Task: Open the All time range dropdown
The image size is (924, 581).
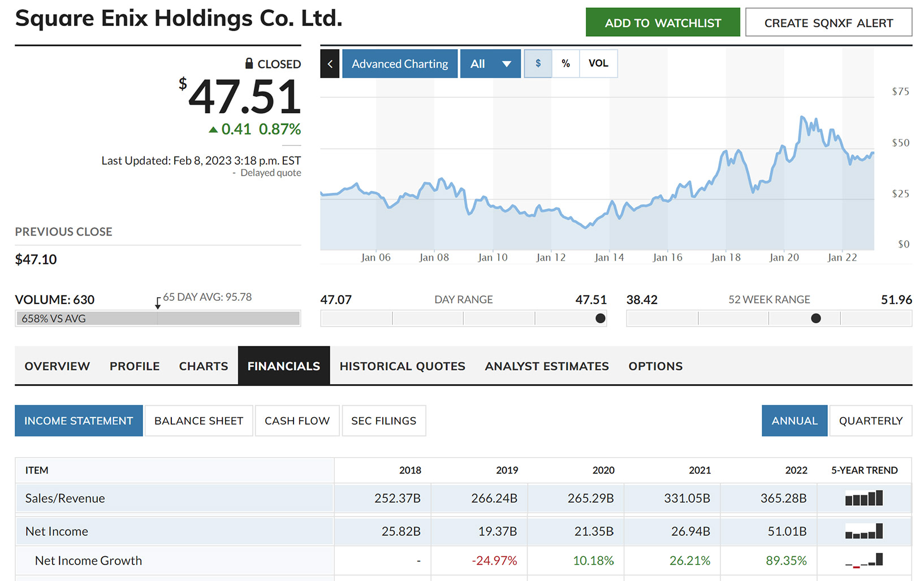Action: point(490,64)
